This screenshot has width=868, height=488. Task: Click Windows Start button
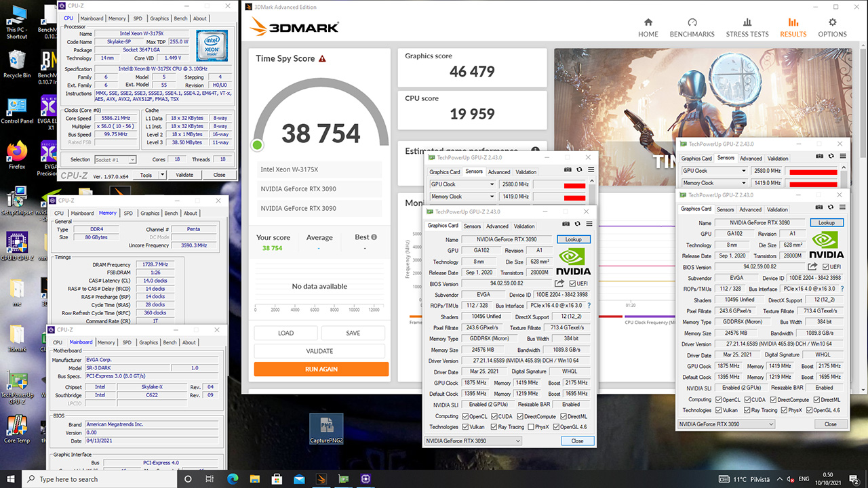[12, 479]
